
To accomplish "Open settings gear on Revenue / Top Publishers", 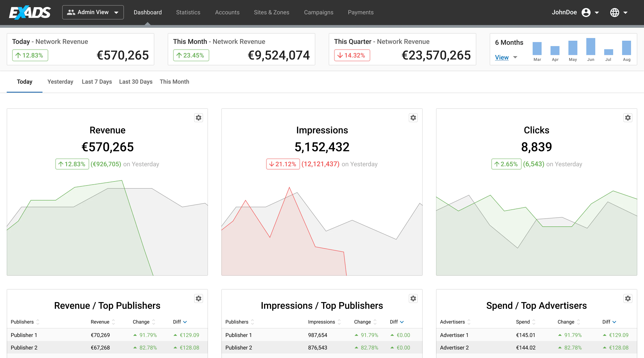I will tap(198, 298).
